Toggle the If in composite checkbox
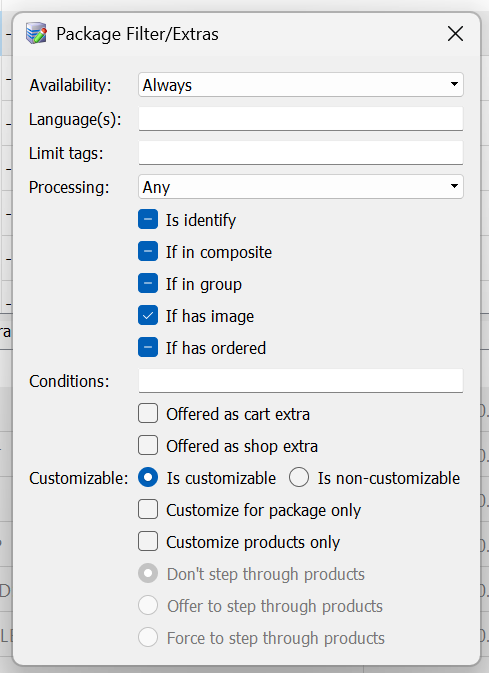 (x=148, y=252)
